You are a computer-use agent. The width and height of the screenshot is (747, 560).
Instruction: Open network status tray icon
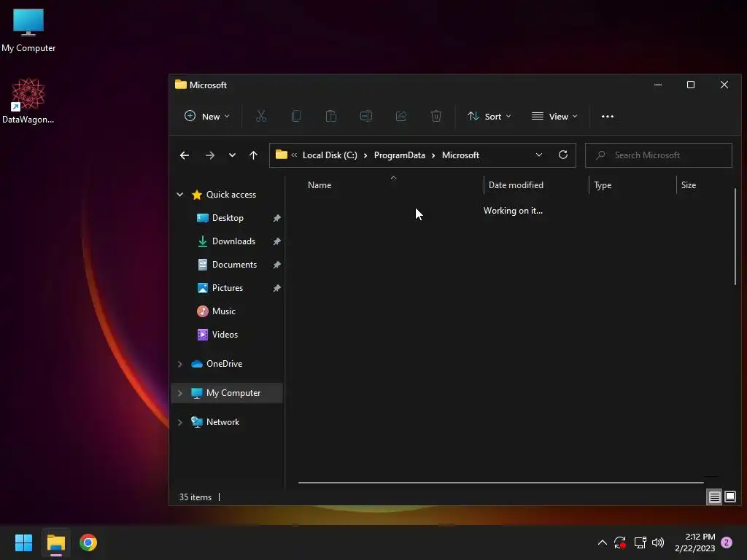click(x=640, y=542)
